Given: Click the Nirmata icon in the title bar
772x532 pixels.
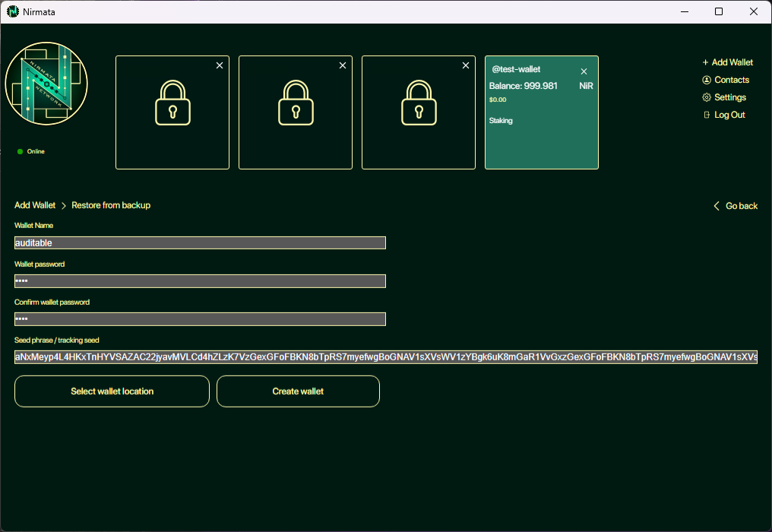Looking at the screenshot, I should tap(11, 11).
